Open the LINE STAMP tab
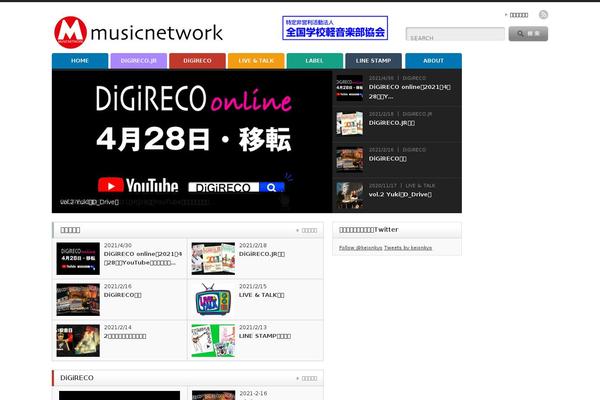Screen dimensions: 600x400 (x=373, y=61)
